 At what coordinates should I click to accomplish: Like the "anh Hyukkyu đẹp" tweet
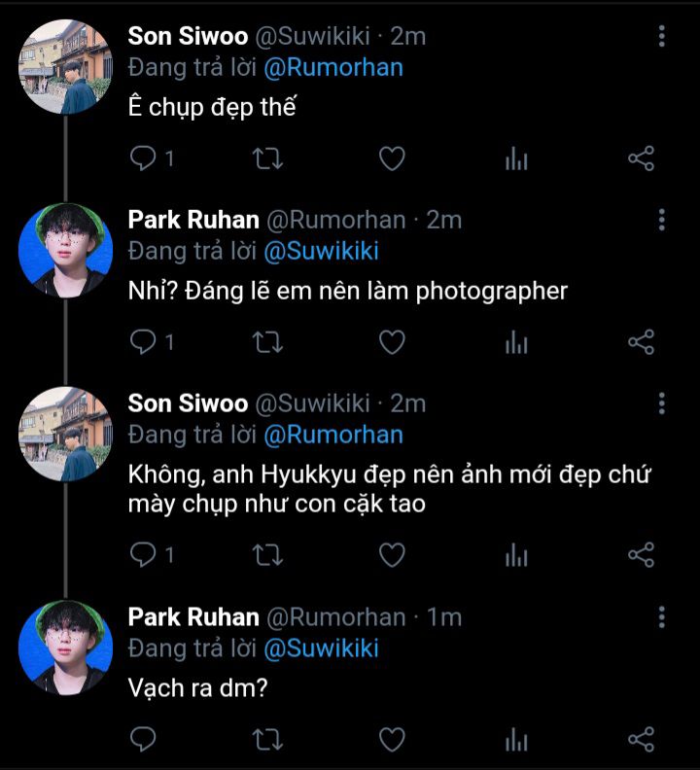[x=391, y=555]
